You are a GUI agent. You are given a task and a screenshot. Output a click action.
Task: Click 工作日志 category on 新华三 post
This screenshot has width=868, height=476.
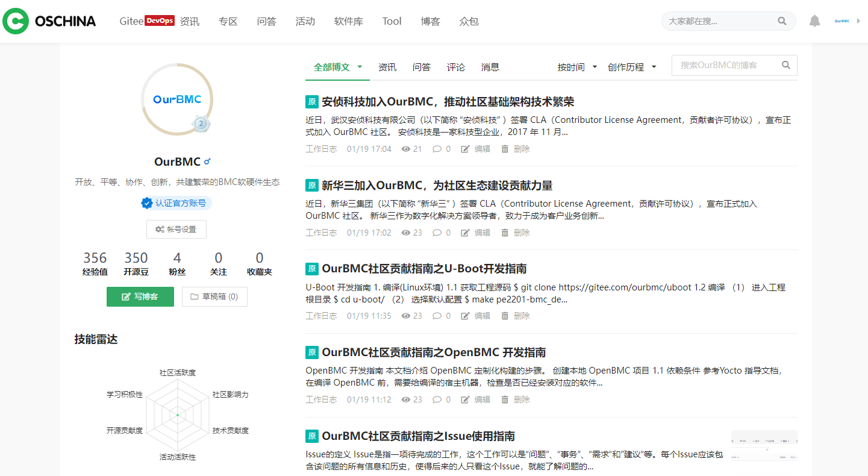tap(322, 233)
